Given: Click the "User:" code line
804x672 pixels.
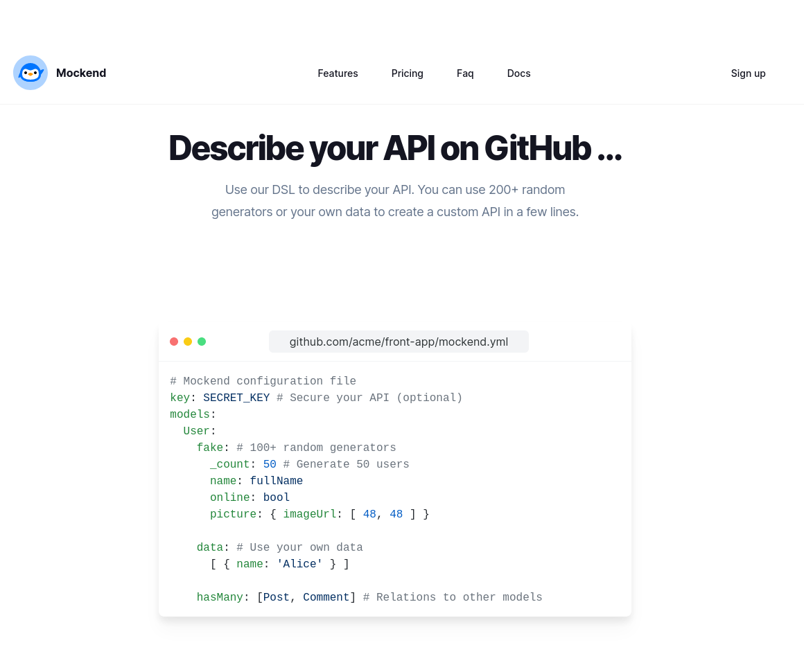Looking at the screenshot, I should (200, 431).
